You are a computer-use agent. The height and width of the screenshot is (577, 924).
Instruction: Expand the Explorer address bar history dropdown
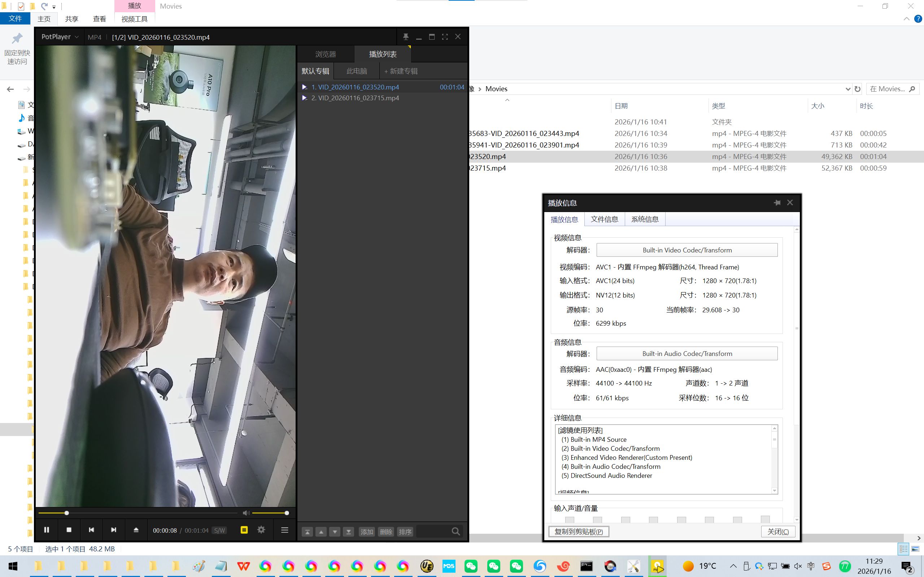coord(848,89)
